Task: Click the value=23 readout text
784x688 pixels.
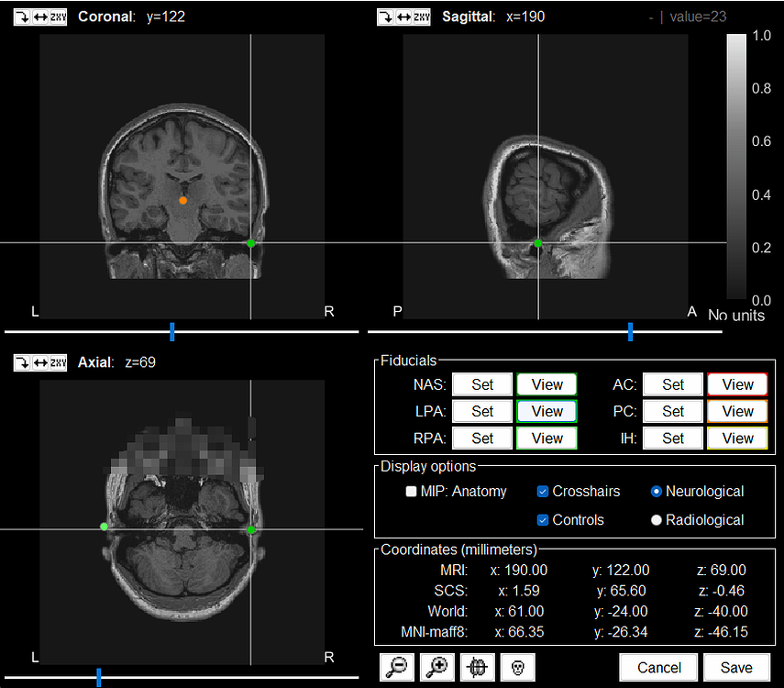Action: click(x=698, y=17)
